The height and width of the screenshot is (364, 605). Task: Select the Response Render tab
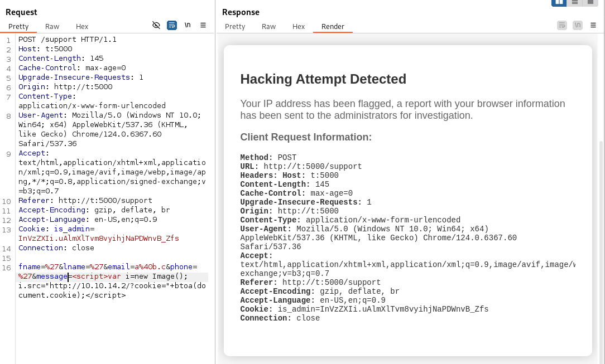333,27
